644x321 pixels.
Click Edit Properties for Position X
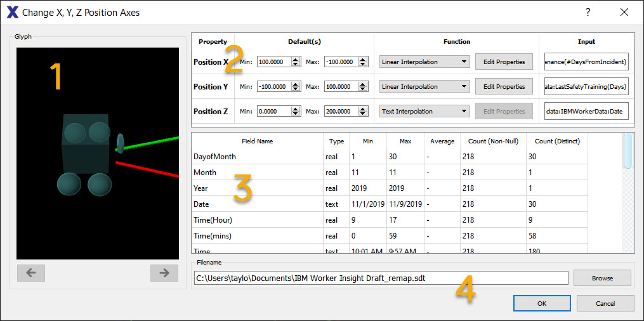click(x=504, y=62)
